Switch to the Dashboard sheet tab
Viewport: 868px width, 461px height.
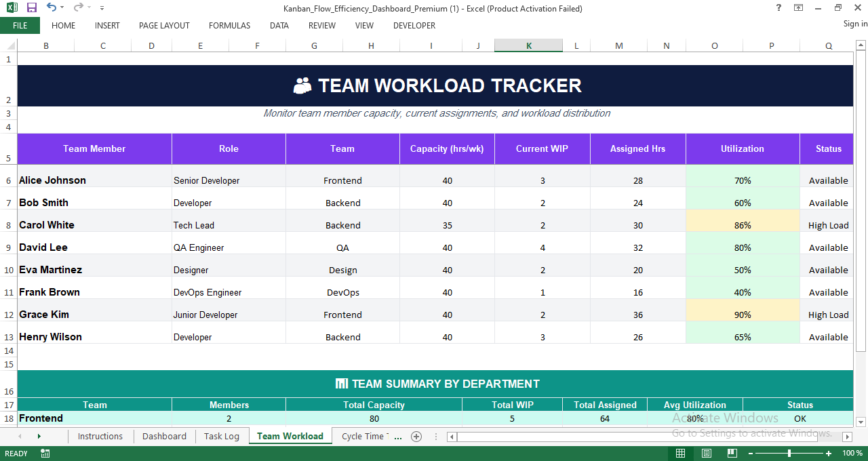[x=164, y=437]
